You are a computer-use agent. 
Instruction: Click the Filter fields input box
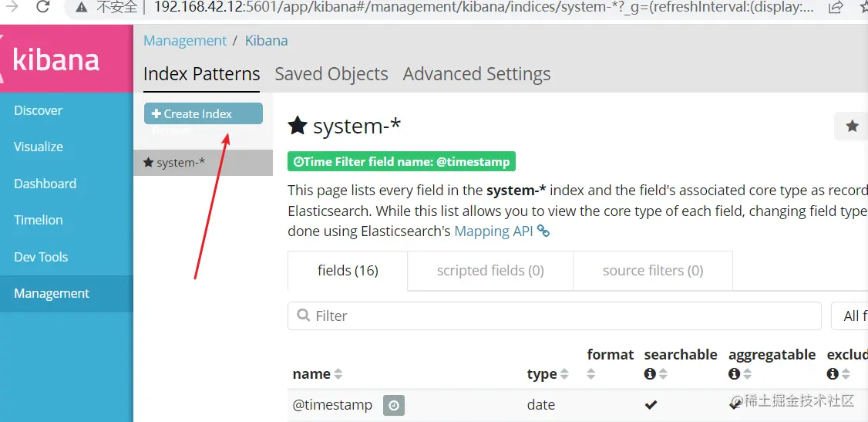555,316
